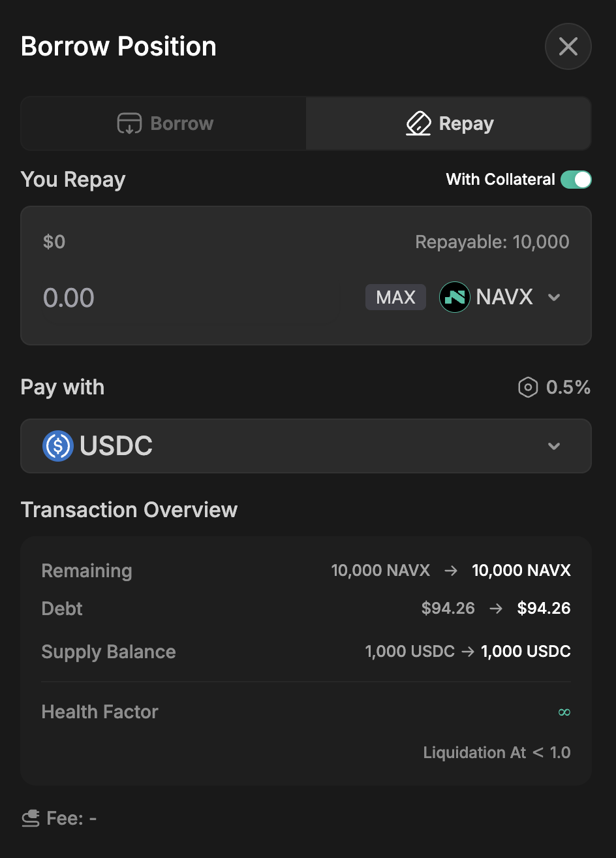
Task: Click the infinity Health Factor symbol
Action: pos(564,712)
